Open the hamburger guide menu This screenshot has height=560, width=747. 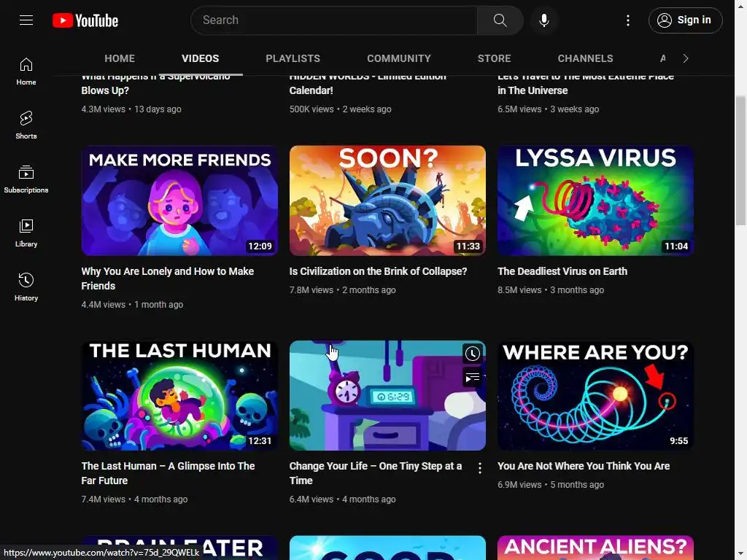point(26,20)
